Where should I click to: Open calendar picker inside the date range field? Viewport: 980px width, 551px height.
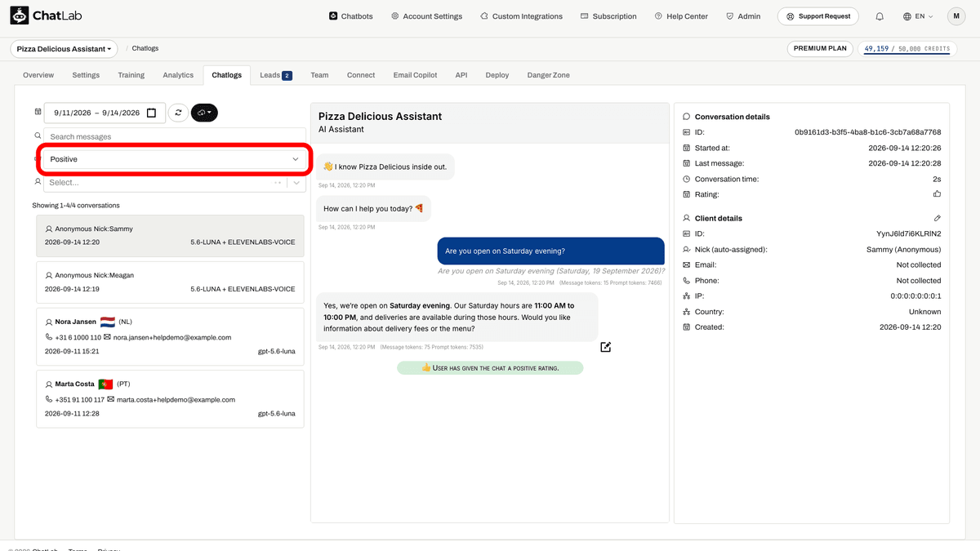point(151,113)
